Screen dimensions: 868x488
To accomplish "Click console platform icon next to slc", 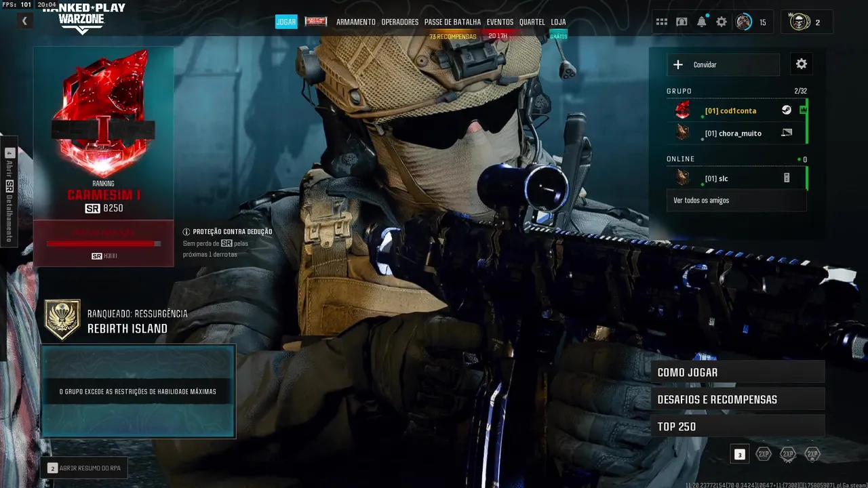I will tap(787, 178).
